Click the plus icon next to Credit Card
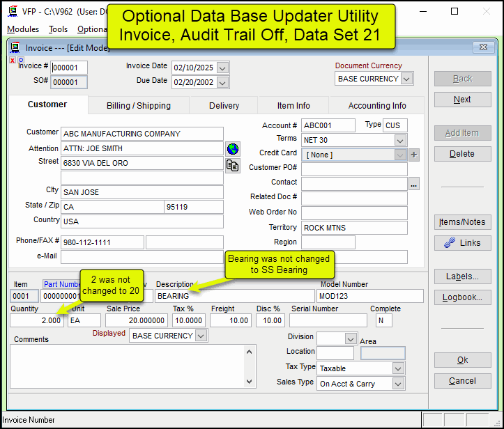Image resolution: width=504 pixels, height=429 pixels. click(x=414, y=155)
